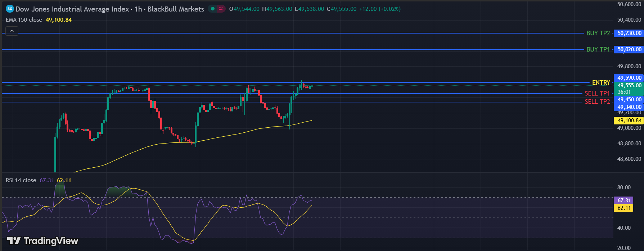Open the Dow Jones Industrial Average Index title

tap(72, 9)
